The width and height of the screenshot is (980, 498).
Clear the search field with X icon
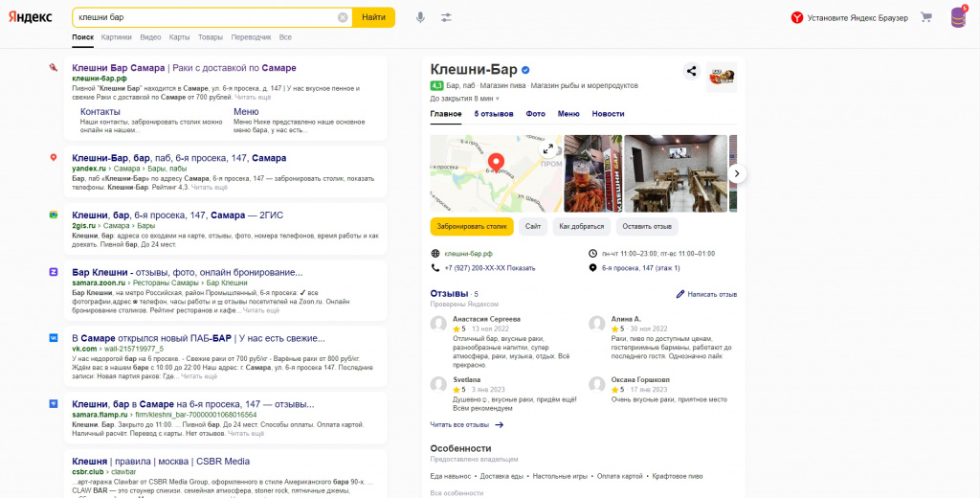343,17
